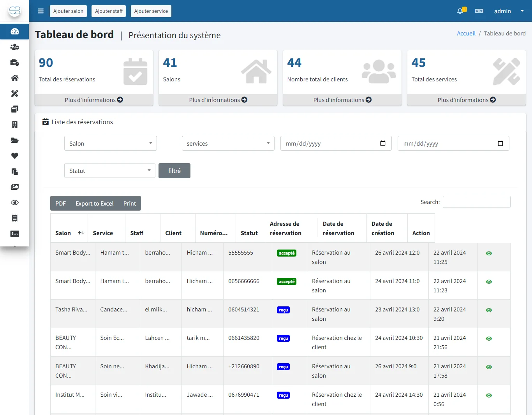Click calendar picker icon in first date field
532x415 pixels.
click(x=383, y=143)
